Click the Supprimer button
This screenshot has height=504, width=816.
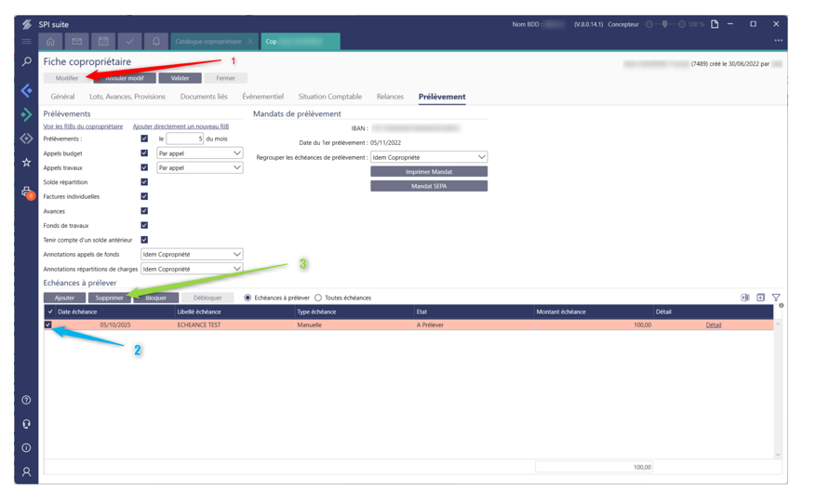[x=109, y=298]
